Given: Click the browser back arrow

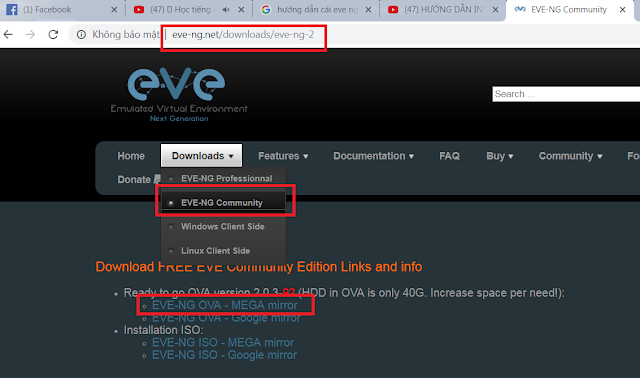Looking at the screenshot, I should (x=8, y=35).
